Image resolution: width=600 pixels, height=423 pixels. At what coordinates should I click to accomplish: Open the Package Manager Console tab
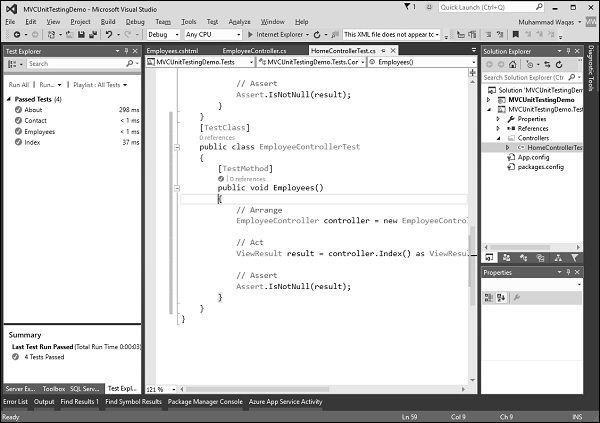point(205,402)
